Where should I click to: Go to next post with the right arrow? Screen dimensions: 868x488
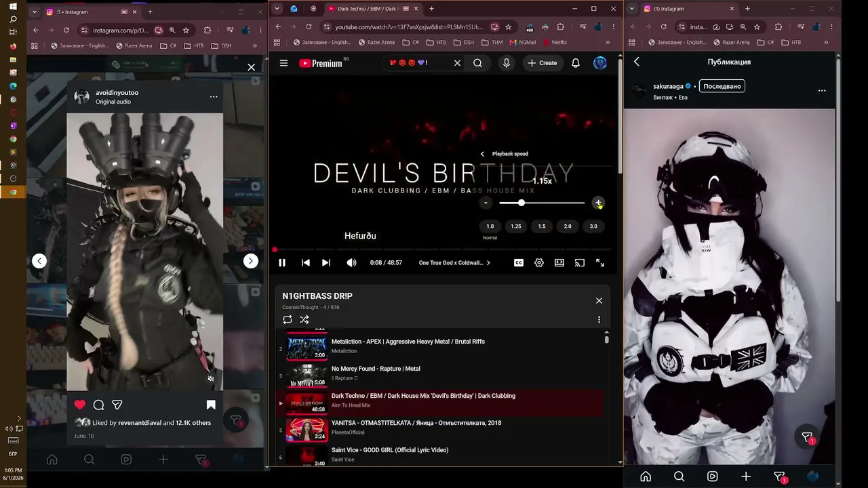pos(251,261)
